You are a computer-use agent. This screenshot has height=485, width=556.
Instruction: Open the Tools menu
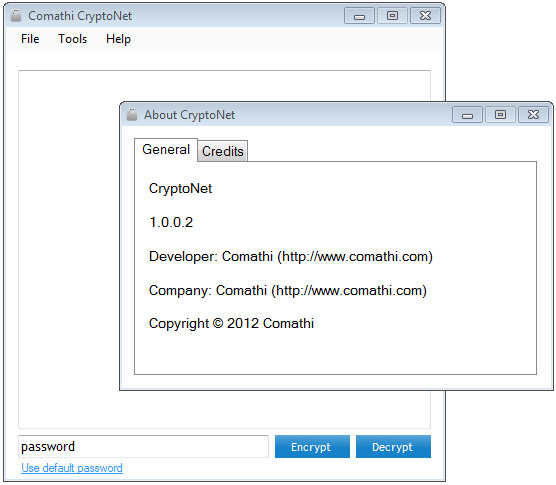[x=72, y=39]
